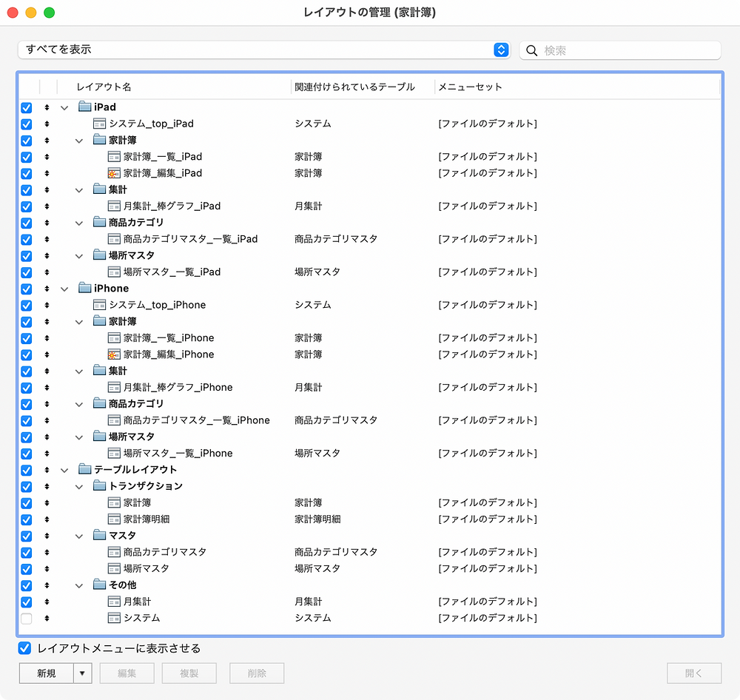Click the layout icon of 月集計_棒グラフ_iPad
Image resolution: width=740 pixels, height=700 pixels.
coord(114,206)
